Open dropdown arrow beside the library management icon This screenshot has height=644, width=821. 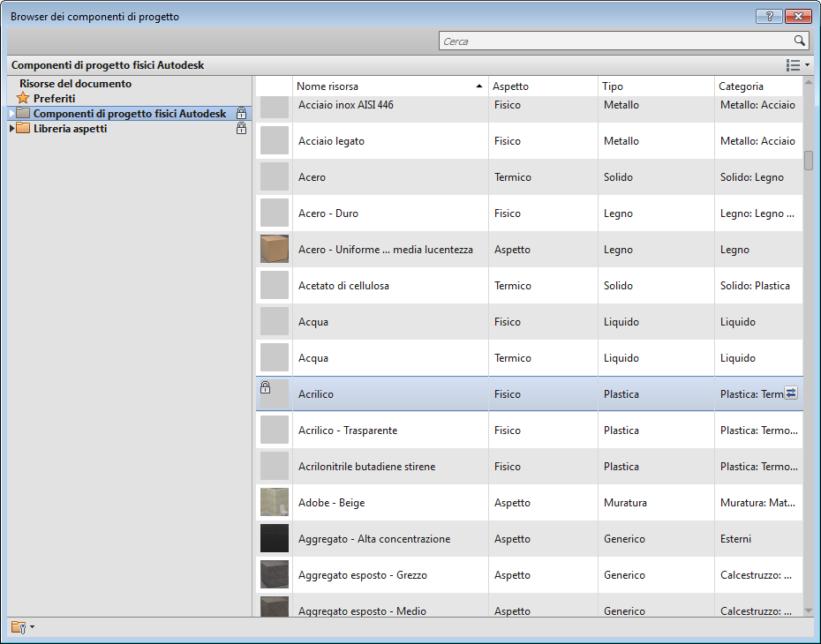point(32,626)
